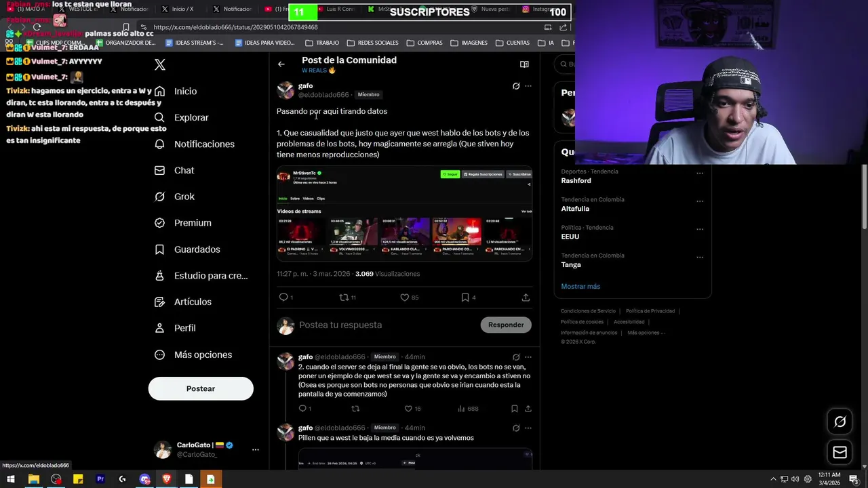Click the Grok icon on gafo's main post

pos(516,86)
